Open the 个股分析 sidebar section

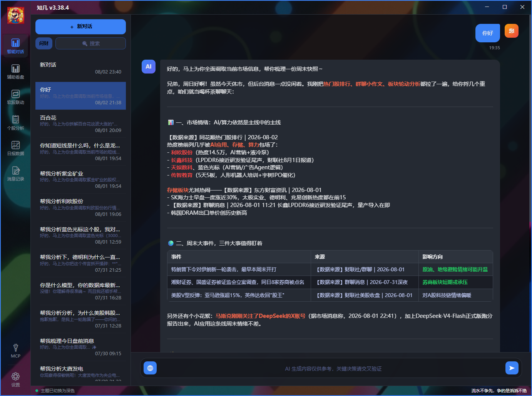click(x=15, y=123)
